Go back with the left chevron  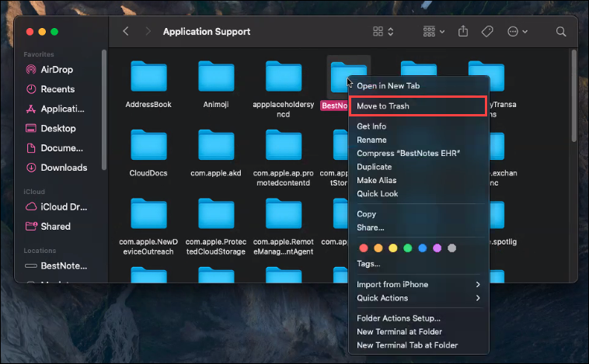tap(126, 32)
